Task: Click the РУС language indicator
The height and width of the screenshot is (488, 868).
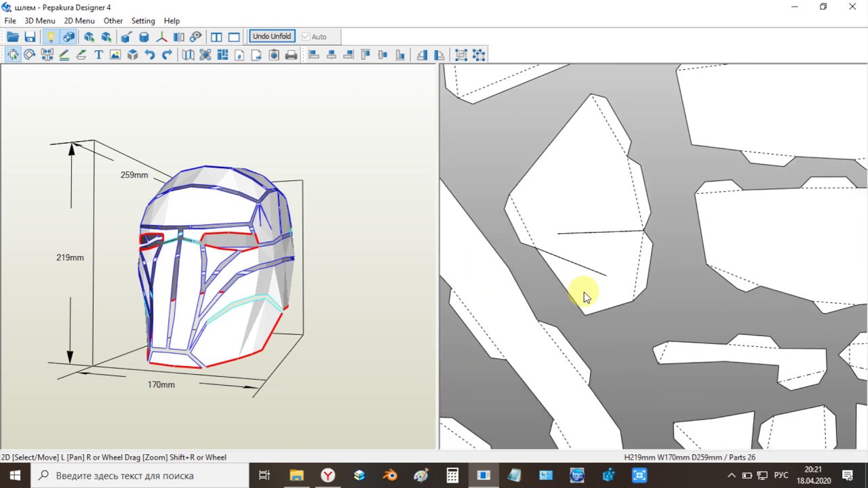Action: [781, 475]
